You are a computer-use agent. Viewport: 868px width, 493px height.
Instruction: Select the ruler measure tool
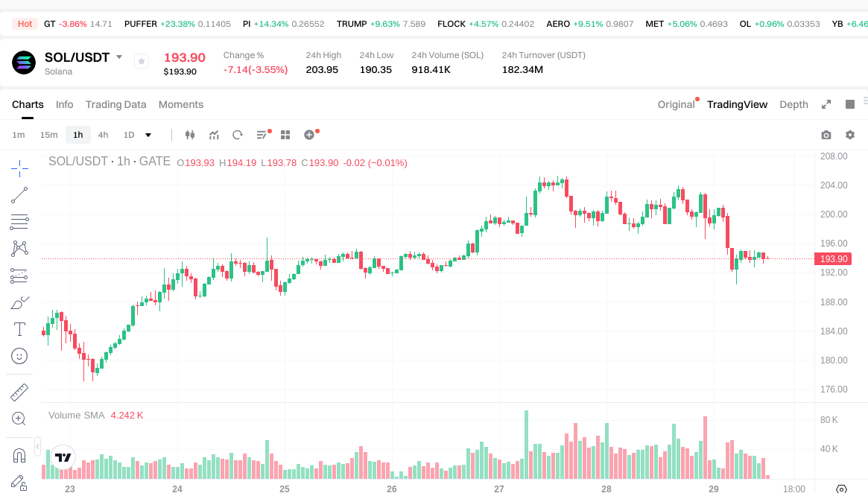(19, 392)
